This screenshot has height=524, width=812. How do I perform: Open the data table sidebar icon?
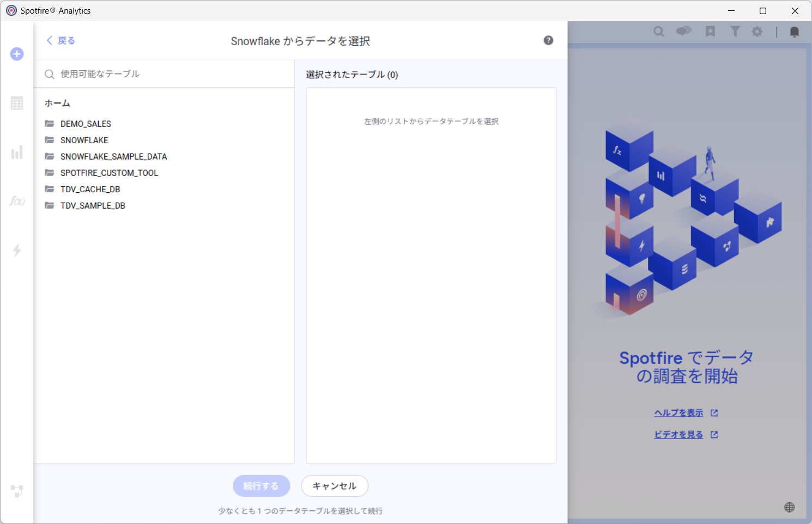click(17, 103)
